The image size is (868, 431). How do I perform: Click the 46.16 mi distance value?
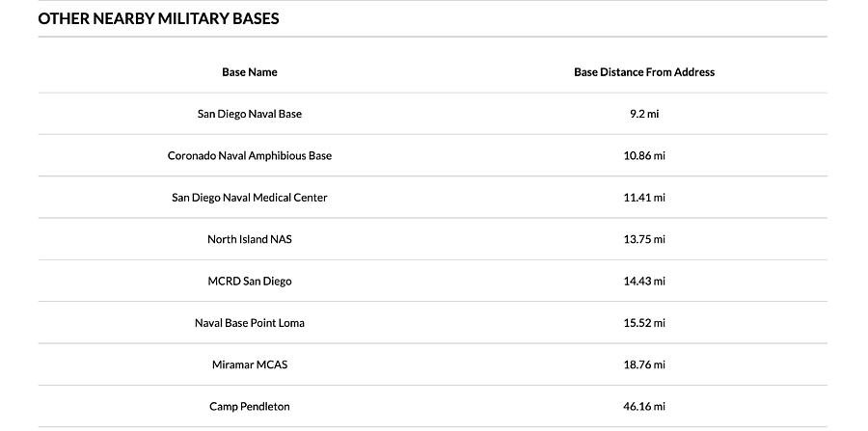point(644,407)
